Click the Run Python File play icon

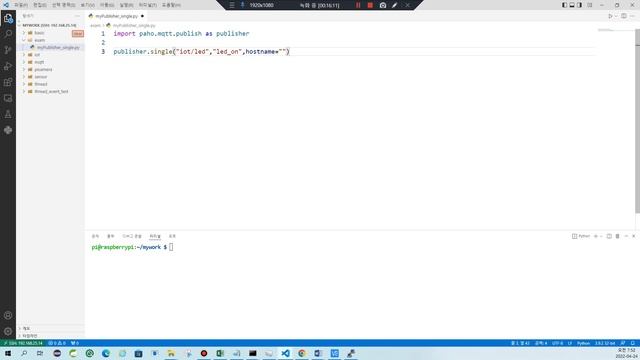(610, 16)
